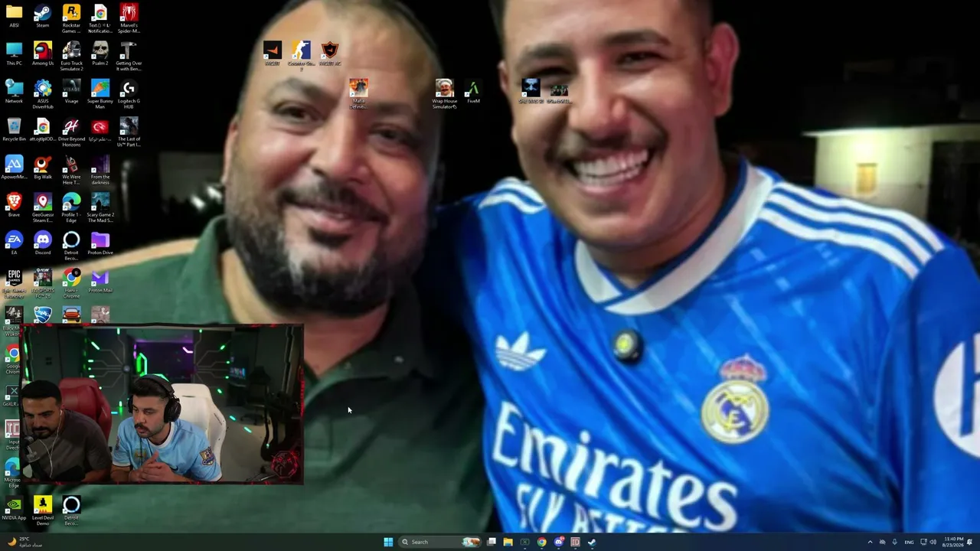Launch the Among Us shortcut
980x551 pixels.
43,54
